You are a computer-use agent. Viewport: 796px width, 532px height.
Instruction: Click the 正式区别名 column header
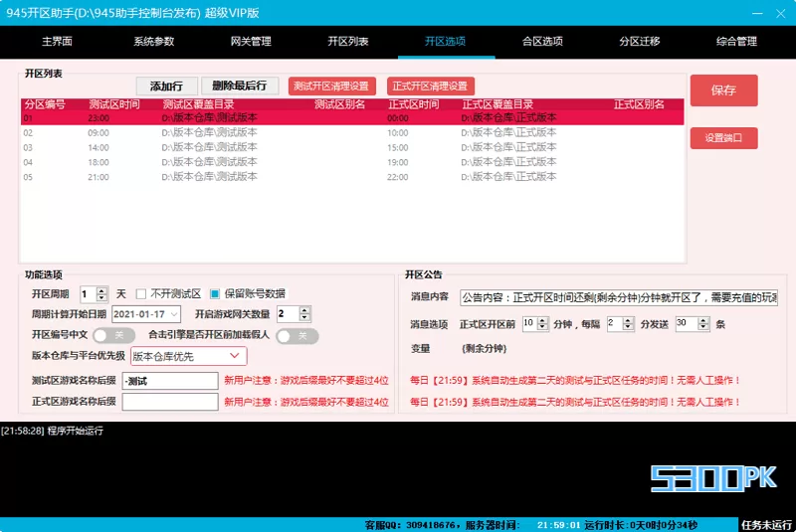tap(639, 104)
